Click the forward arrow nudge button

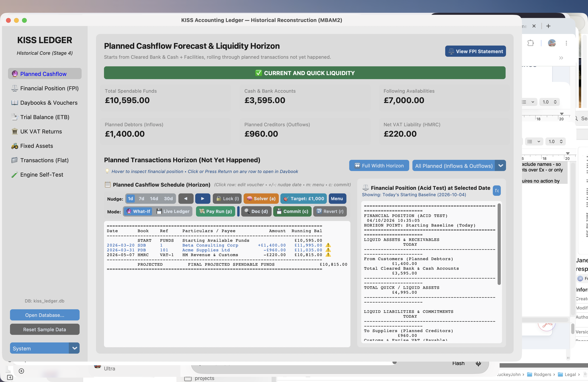(x=203, y=199)
